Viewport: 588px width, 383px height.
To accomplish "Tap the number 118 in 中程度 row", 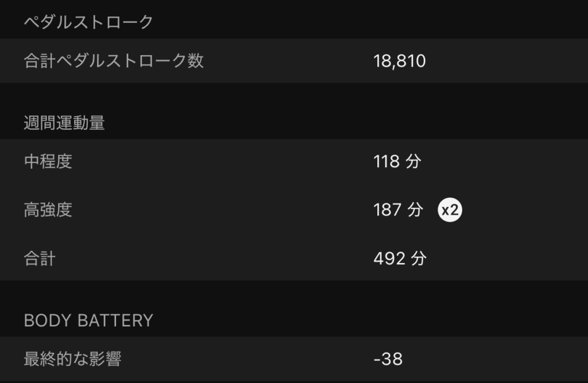I will (386, 161).
